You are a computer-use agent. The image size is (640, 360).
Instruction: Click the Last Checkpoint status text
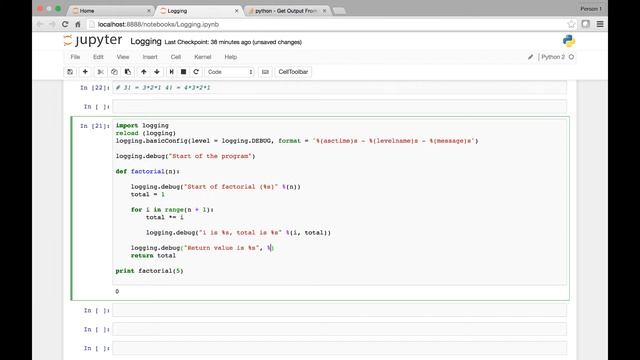click(x=233, y=42)
